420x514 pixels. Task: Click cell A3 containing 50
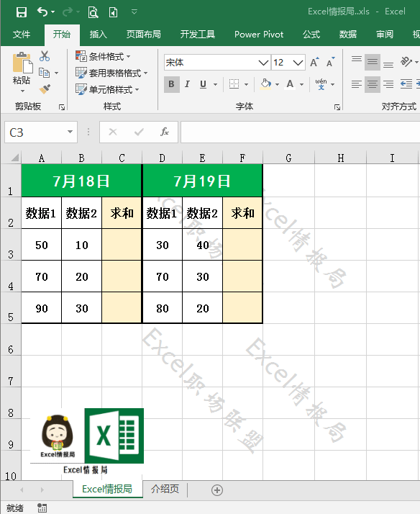pos(42,245)
